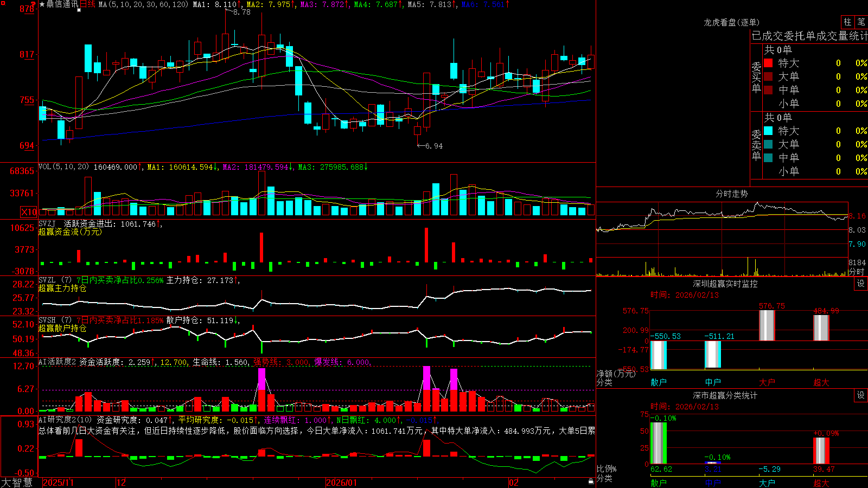Viewport: 868px width, 488px height.
Task: Click the 日线 period label
Action: pos(87,4)
